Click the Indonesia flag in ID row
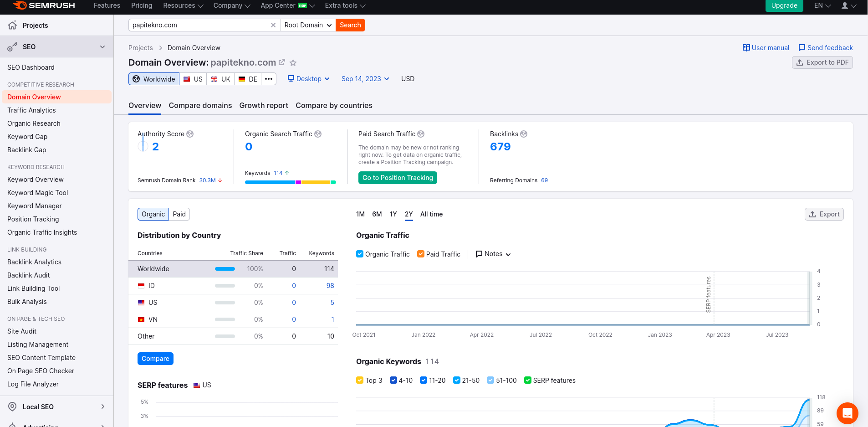 point(141,286)
